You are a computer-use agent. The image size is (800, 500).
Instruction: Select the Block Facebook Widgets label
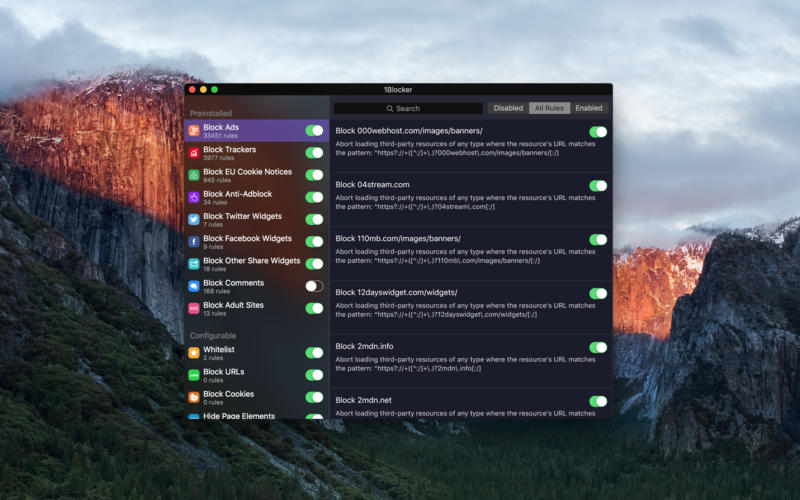pyautogui.click(x=247, y=238)
